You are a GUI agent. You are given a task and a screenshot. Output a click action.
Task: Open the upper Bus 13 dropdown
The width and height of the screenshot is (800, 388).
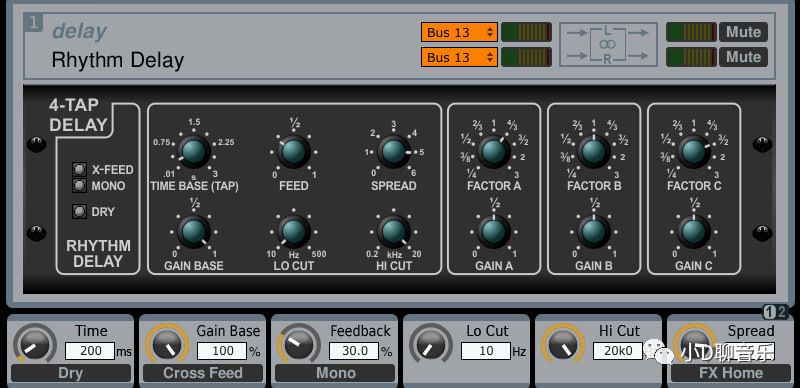[x=459, y=32]
